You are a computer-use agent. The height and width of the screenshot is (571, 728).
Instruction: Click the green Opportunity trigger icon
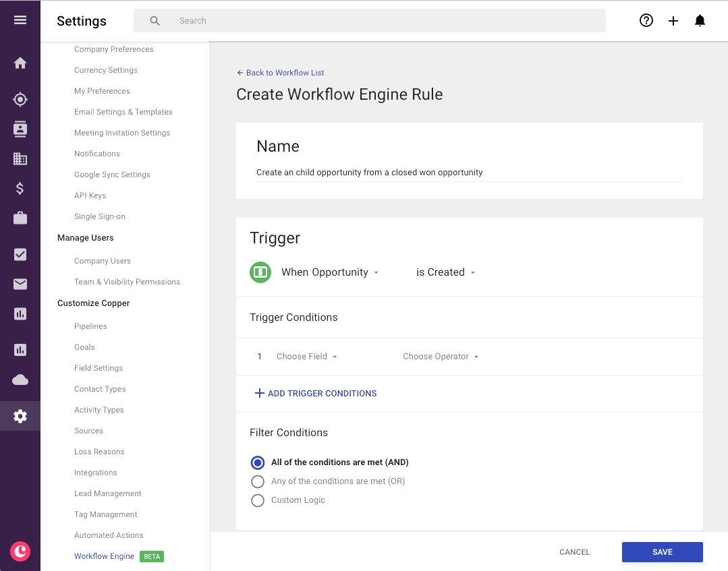[260, 272]
